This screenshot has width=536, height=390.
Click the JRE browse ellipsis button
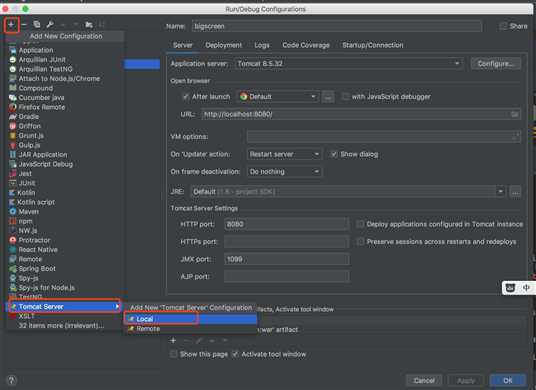[x=515, y=191]
